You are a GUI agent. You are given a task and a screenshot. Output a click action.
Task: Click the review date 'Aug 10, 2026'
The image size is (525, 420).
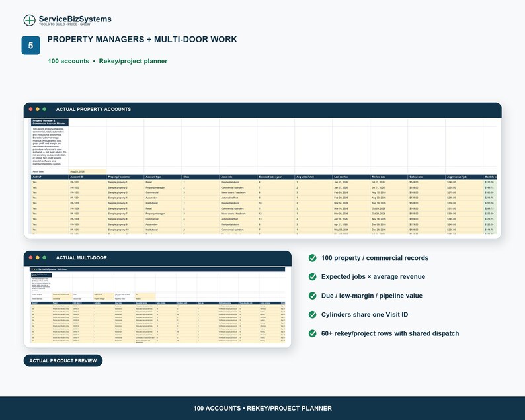pyautogui.click(x=389, y=192)
